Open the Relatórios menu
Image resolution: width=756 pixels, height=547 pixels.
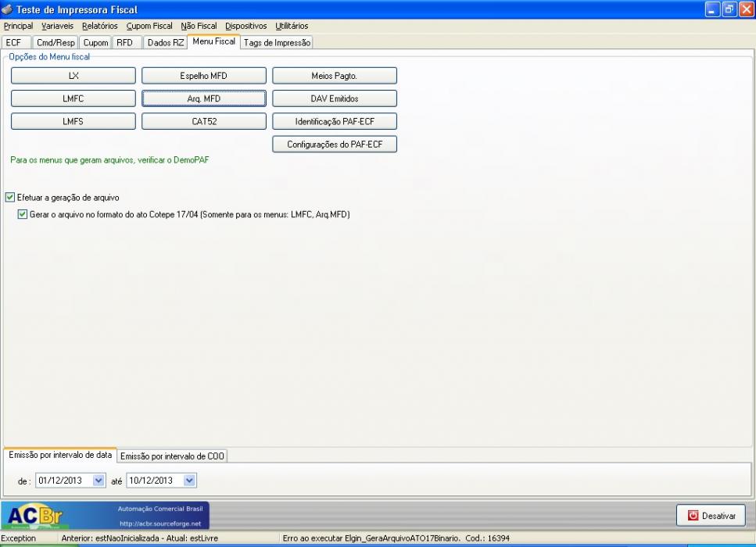point(100,26)
